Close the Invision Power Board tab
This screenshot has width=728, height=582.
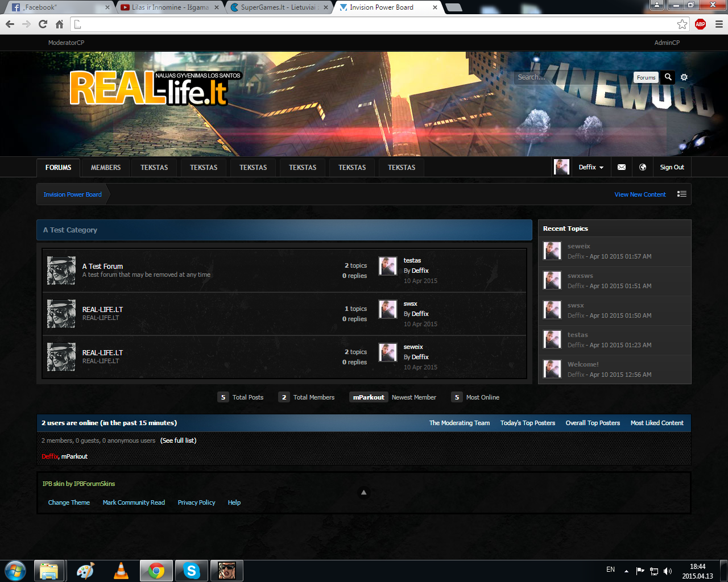click(x=435, y=7)
